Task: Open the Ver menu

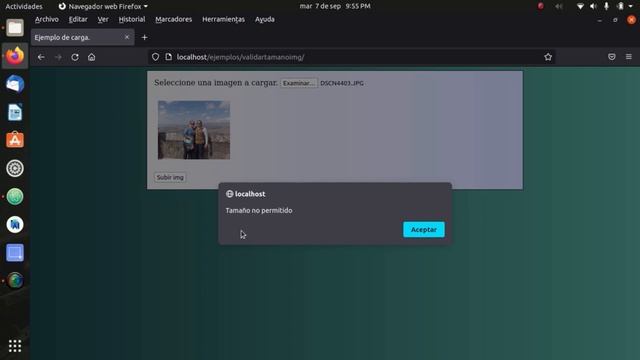Action: 103,19
